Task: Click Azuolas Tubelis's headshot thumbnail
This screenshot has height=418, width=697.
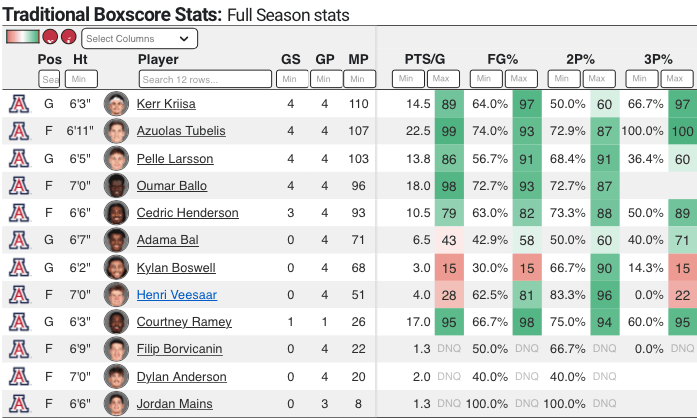Action: click(x=116, y=131)
